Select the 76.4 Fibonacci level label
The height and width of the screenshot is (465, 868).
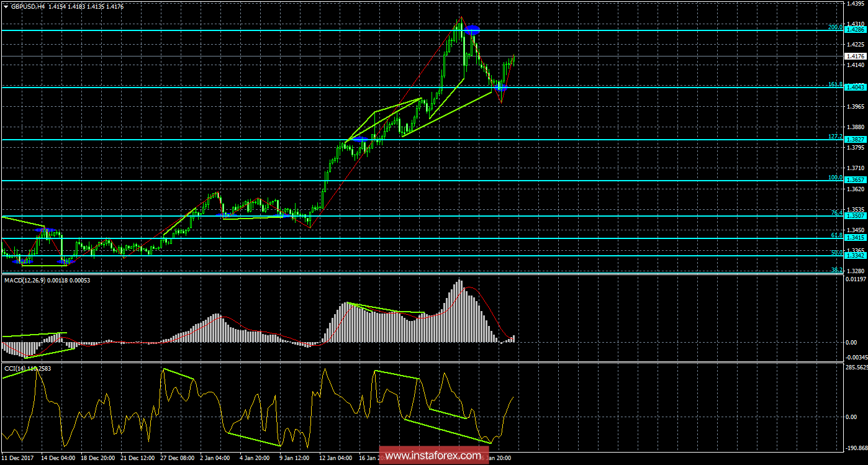pyautogui.click(x=836, y=213)
